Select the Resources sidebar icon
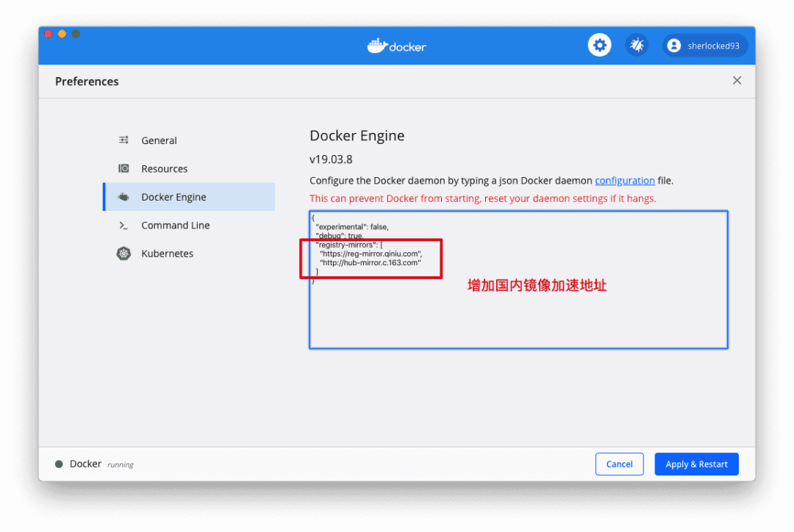The image size is (794, 532). [x=124, y=168]
